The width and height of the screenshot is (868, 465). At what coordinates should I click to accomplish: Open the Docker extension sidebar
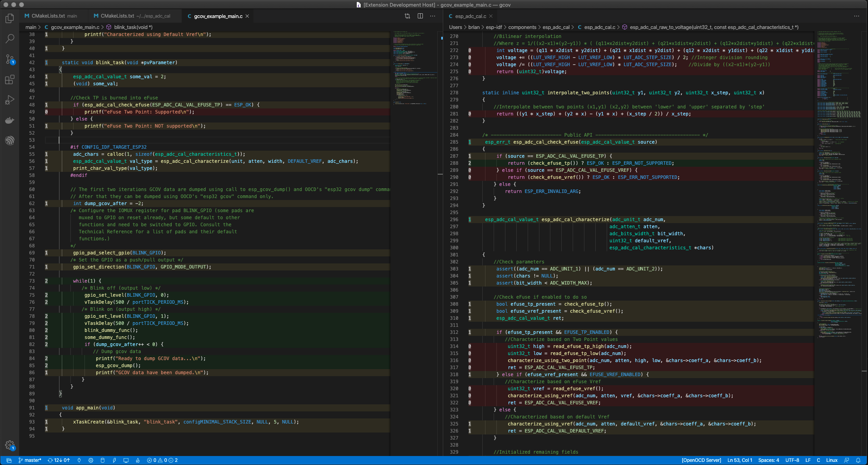point(10,120)
